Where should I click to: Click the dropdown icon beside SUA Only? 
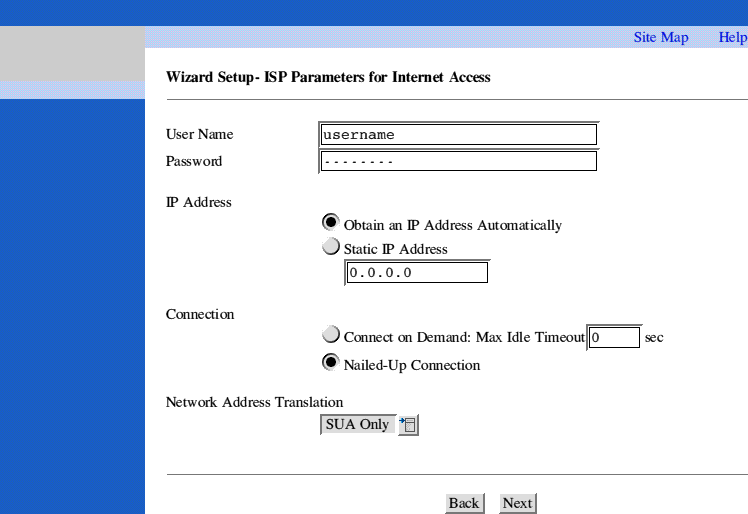[x=408, y=425]
